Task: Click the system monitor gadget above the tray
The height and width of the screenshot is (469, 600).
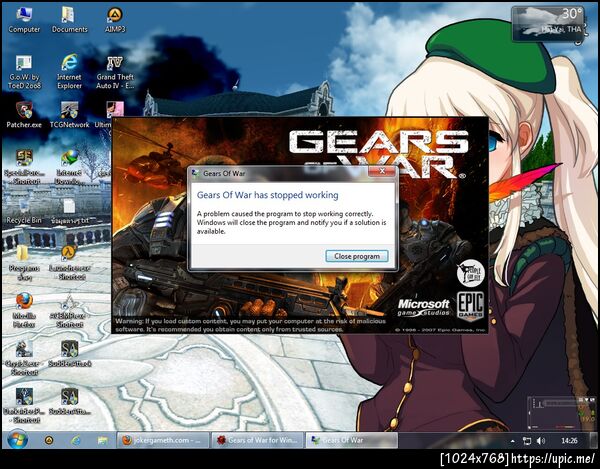Action: pos(562,413)
